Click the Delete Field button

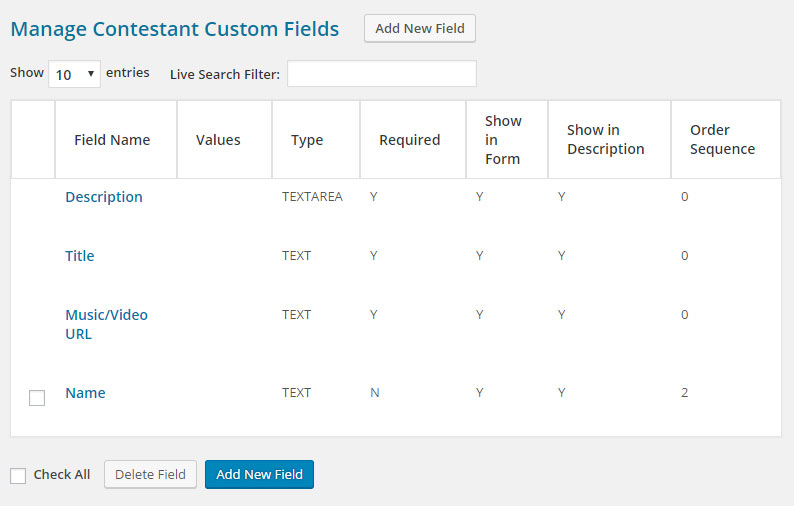pos(150,474)
